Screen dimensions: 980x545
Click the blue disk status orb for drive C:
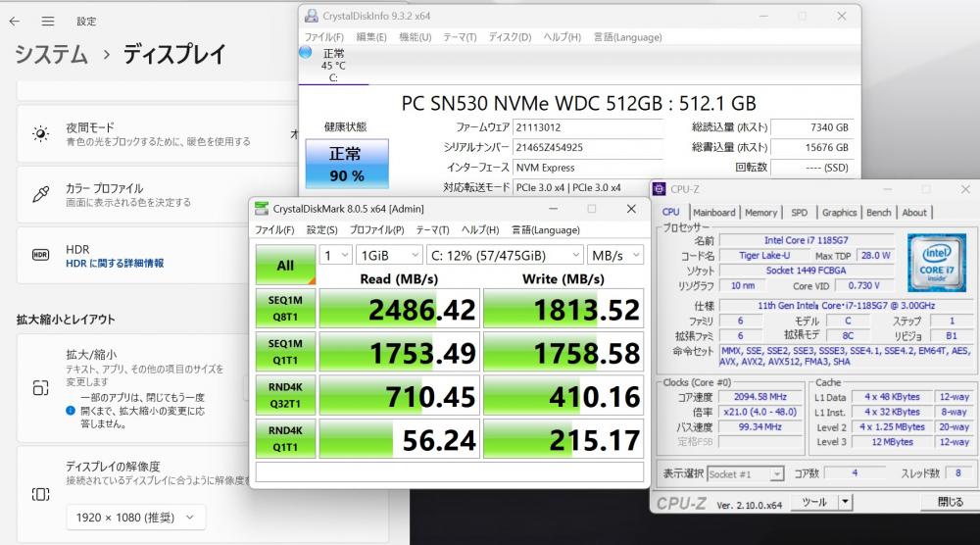point(306,53)
